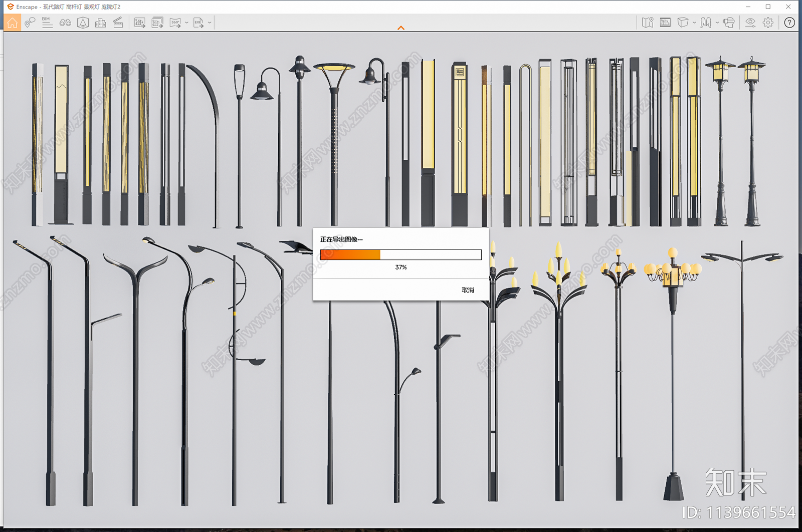Screen dimensions: 802x532
Task: Expand the EXE export dropdown arrow
Action: click(210, 23)
